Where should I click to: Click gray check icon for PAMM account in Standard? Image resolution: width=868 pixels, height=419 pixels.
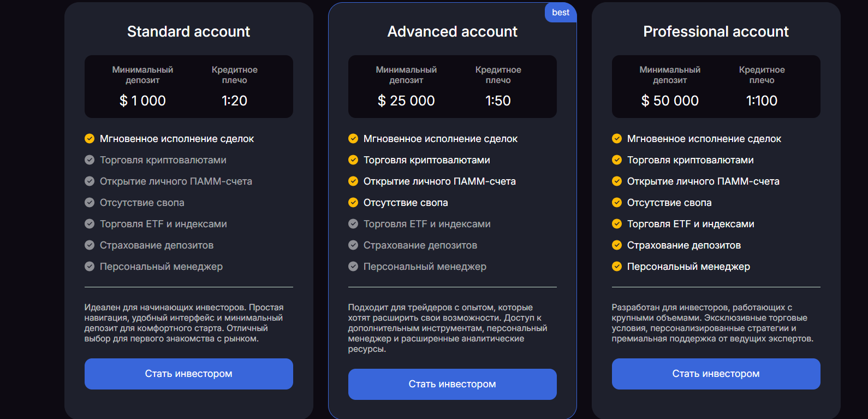[x=90, y=181]
